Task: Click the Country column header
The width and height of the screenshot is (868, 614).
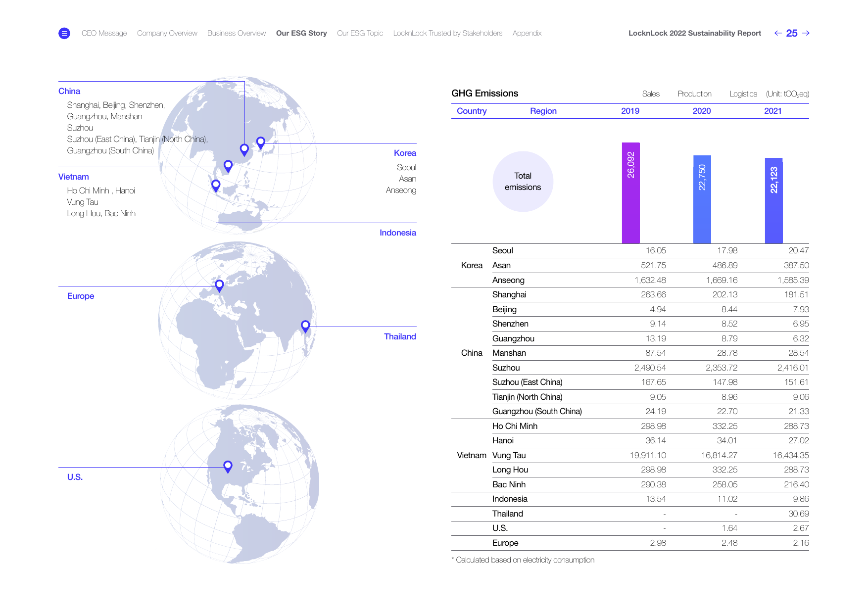Action: 472,111
